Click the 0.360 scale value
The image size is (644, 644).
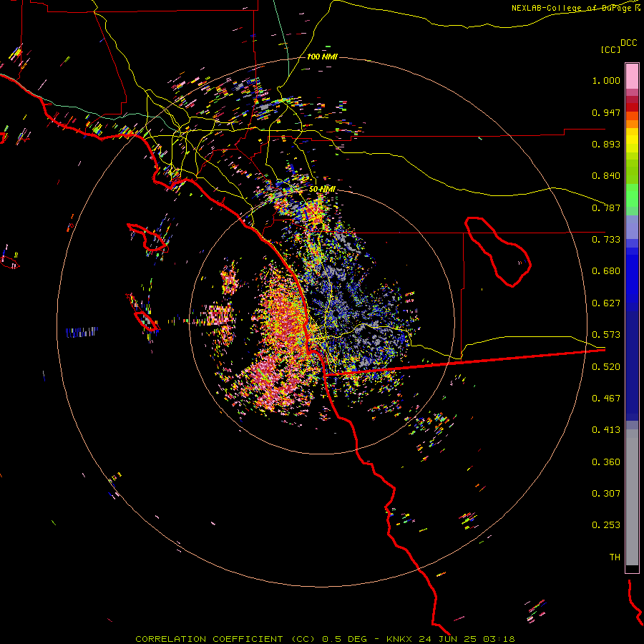pos(606,462)
